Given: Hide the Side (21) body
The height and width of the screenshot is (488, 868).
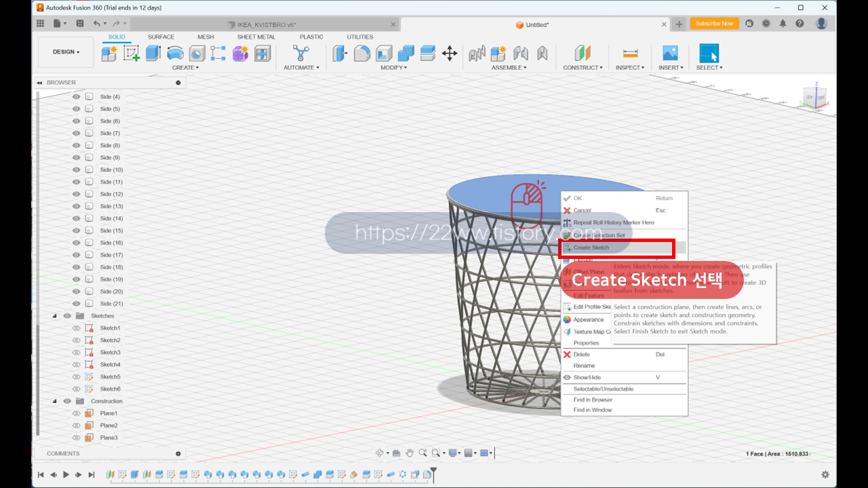Looking at the screenshot, I should pyautogui.click(x=76, y=304).
